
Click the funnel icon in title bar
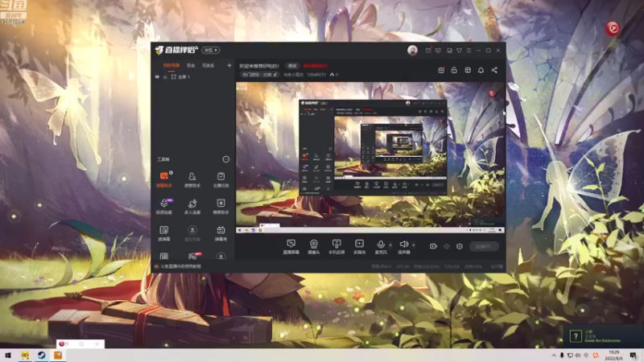click(459, 51)
